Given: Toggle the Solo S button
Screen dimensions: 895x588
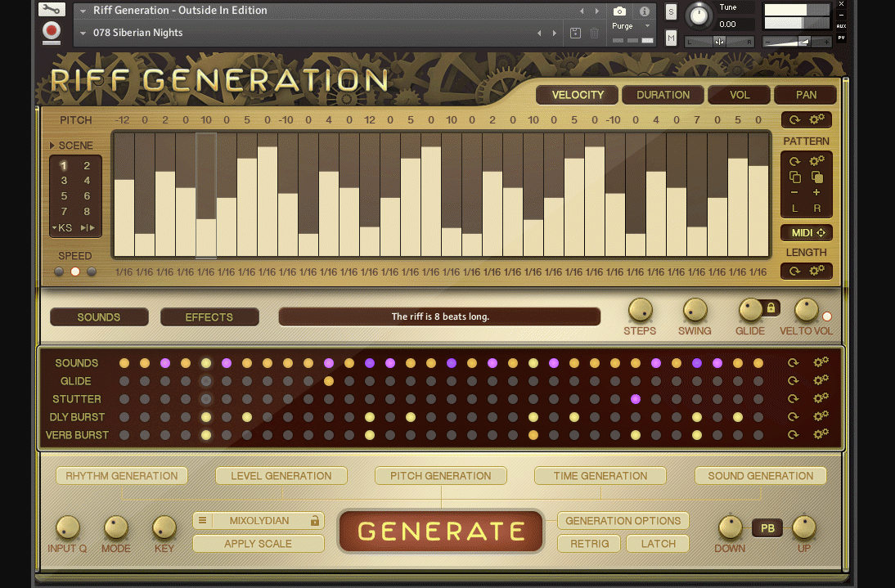Looking at the screenshot, I should (672, 11).
